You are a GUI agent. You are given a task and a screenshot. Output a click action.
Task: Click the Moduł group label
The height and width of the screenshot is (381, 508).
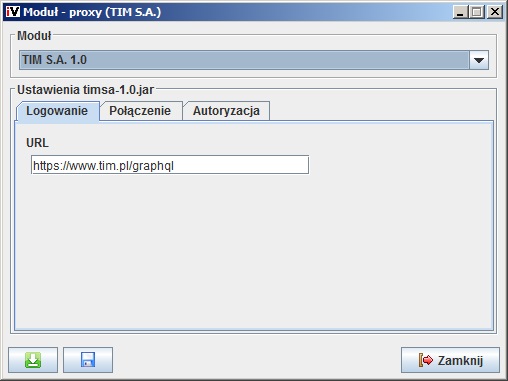[x=34, y=36]
